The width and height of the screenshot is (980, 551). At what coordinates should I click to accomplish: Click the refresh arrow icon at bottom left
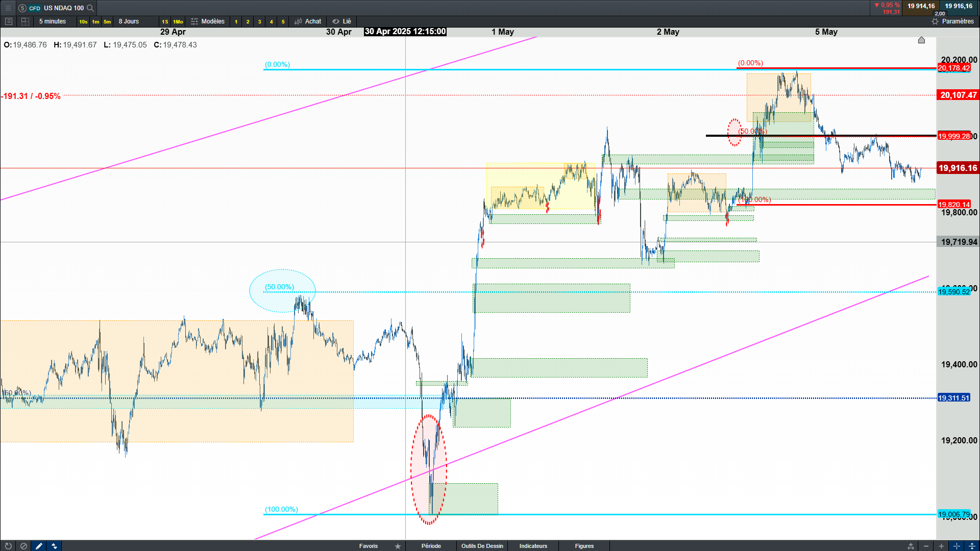coord(8,546)
